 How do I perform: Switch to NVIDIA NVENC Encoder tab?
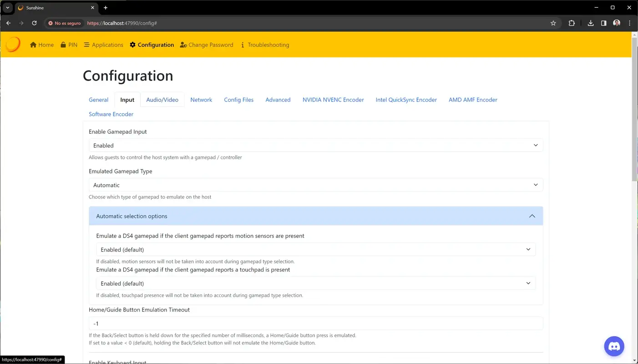[333, 100]
